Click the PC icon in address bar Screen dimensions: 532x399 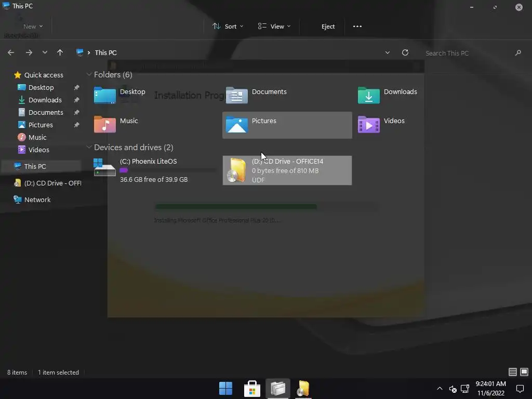point(79,52)
